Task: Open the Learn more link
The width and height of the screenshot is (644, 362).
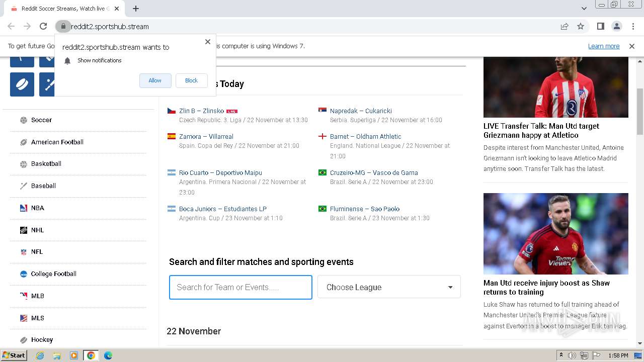Action: [x=604, y=46]
